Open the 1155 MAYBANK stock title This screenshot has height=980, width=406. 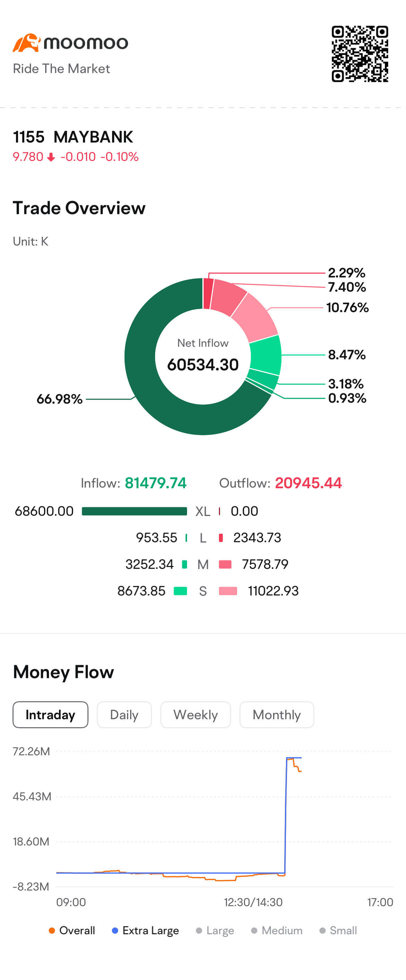[x=73, y=137]
